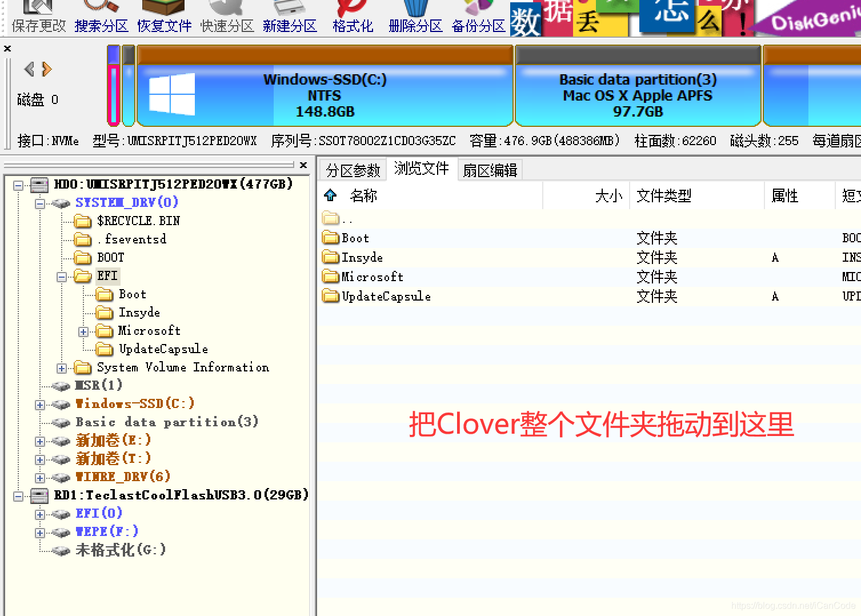The image size is (861, 616).
Task: Expand WEPE(F:) tree node
Action: coord(40,533)
